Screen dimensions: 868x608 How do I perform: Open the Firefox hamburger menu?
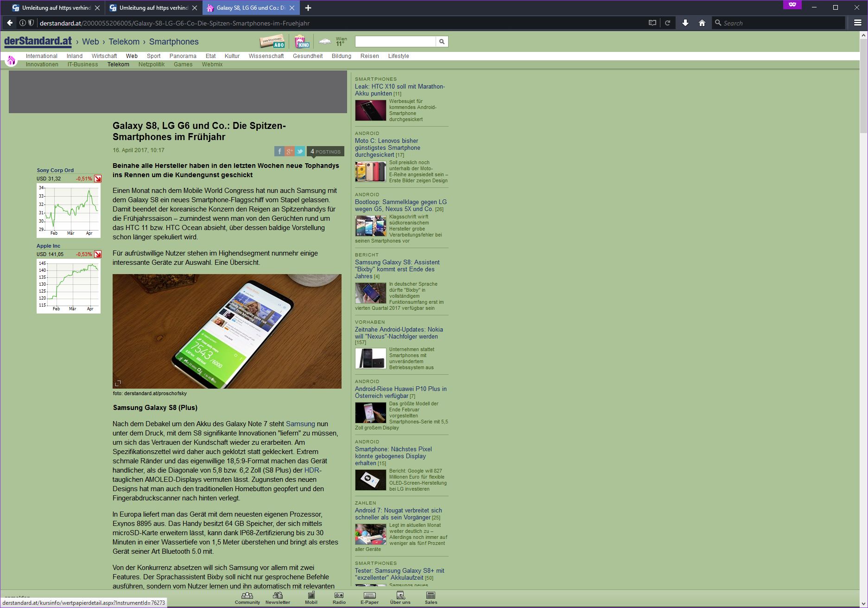858,23
